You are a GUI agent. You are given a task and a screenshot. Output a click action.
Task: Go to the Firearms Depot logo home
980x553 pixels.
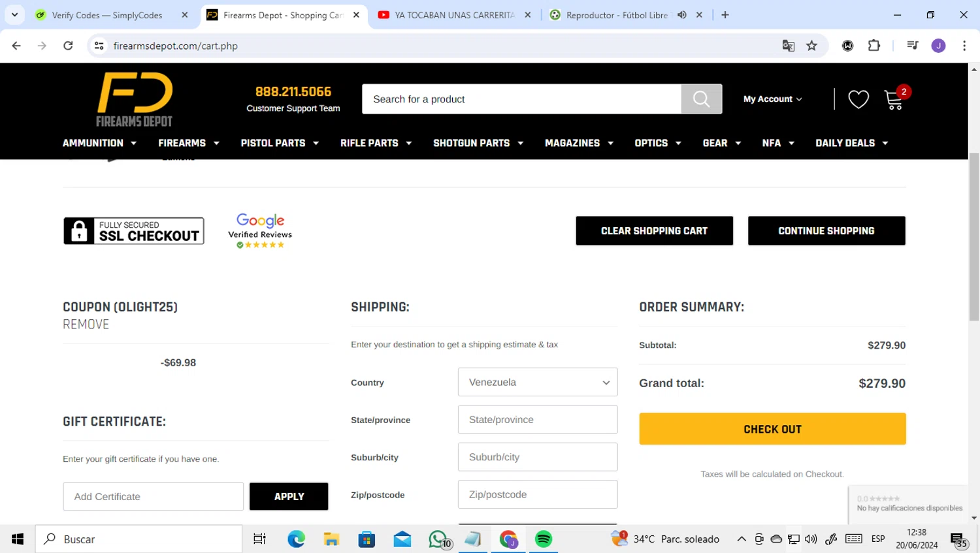[135, 99]
